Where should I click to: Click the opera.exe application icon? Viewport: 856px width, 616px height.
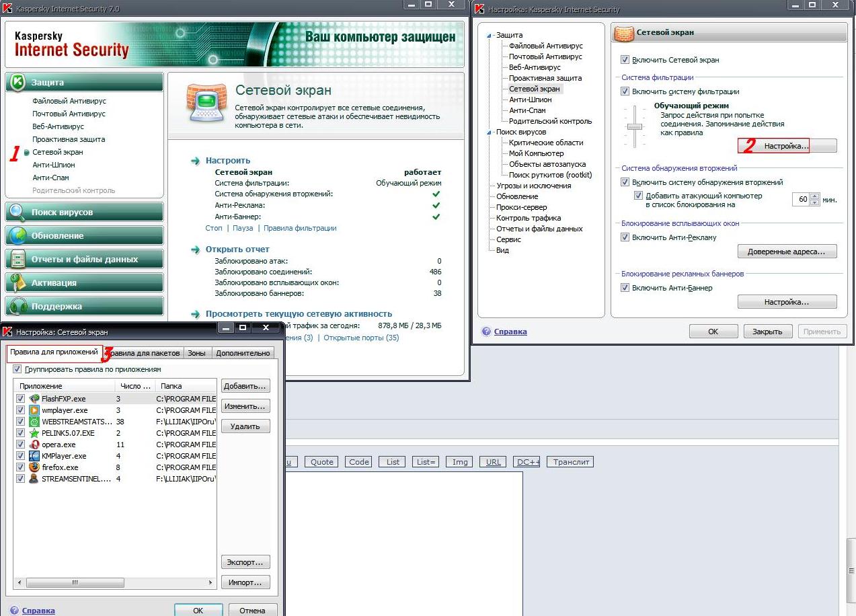pyautogui.click(x=34, y=445)
